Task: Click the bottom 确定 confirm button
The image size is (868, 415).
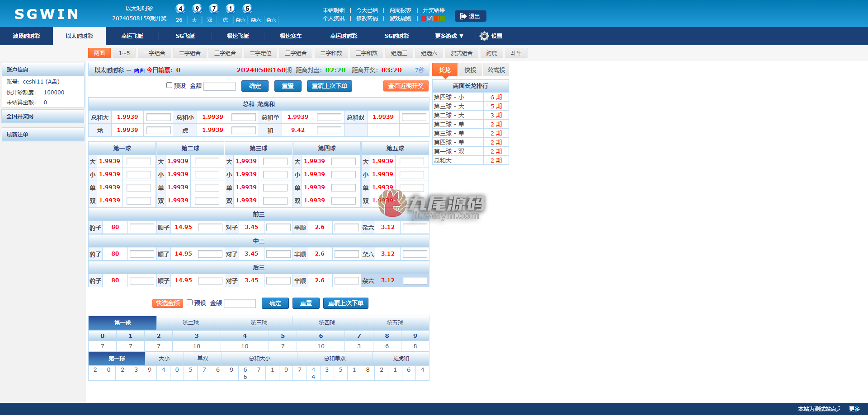Action: tap(275, 303)
